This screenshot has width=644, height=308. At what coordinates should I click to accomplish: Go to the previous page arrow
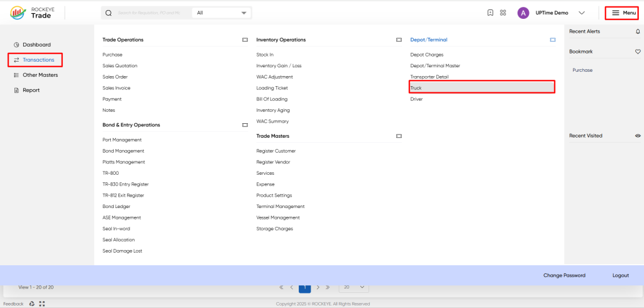point(292,287)
